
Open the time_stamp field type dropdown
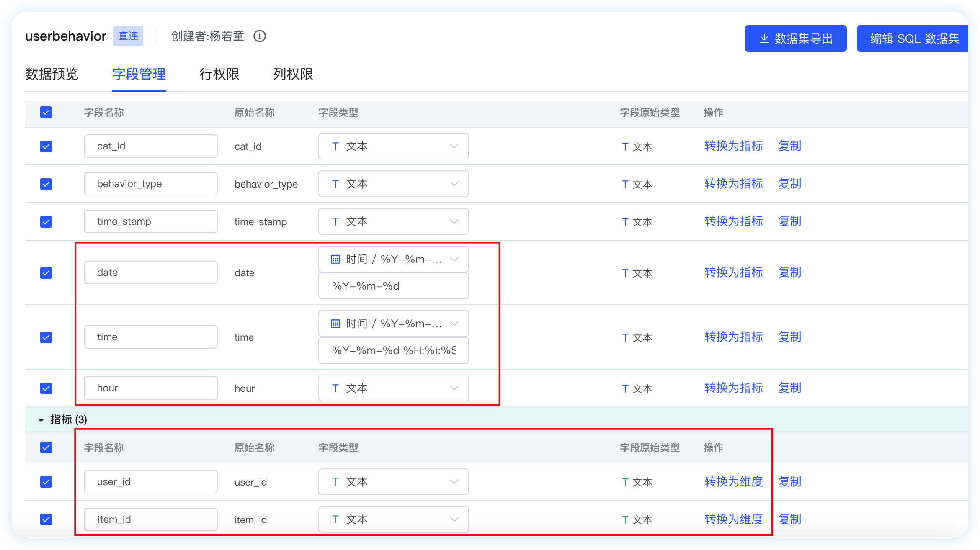(393, 221)
